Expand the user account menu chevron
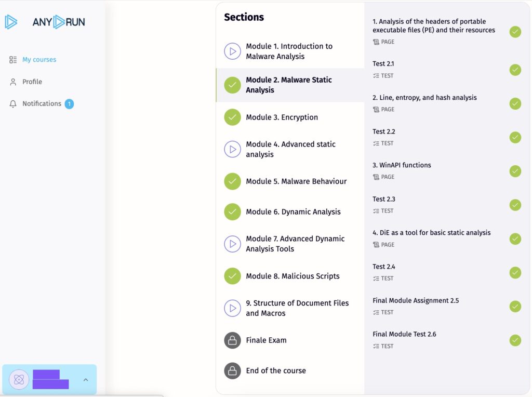 point(86,380)
